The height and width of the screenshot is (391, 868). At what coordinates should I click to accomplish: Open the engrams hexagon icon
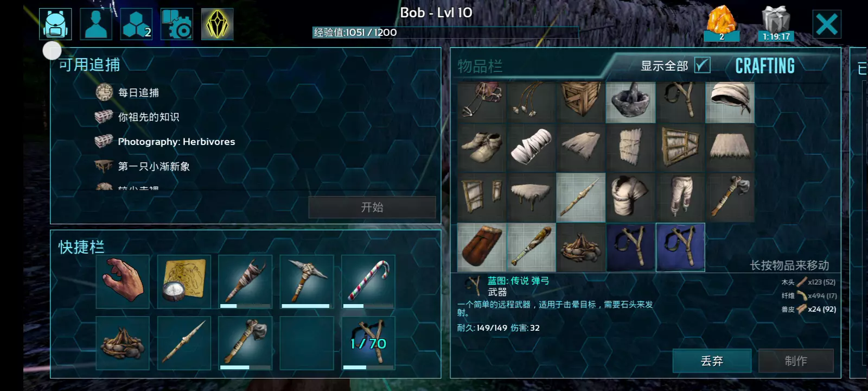136,24
